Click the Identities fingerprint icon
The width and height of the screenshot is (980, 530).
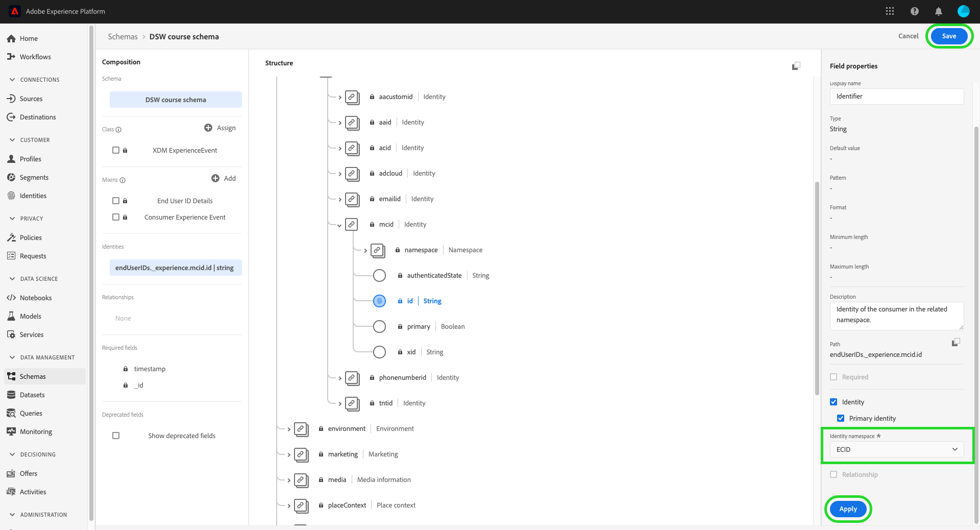[x=11, y=196]
